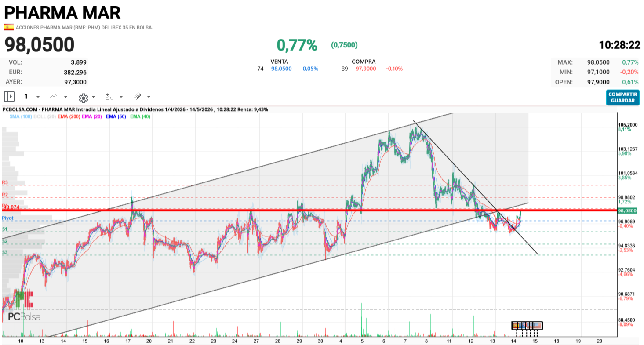Image resolution: width=644 pixels, height=345 pixels.
Task: Click the SMA (100) legend label
Action: coord(20,116)
